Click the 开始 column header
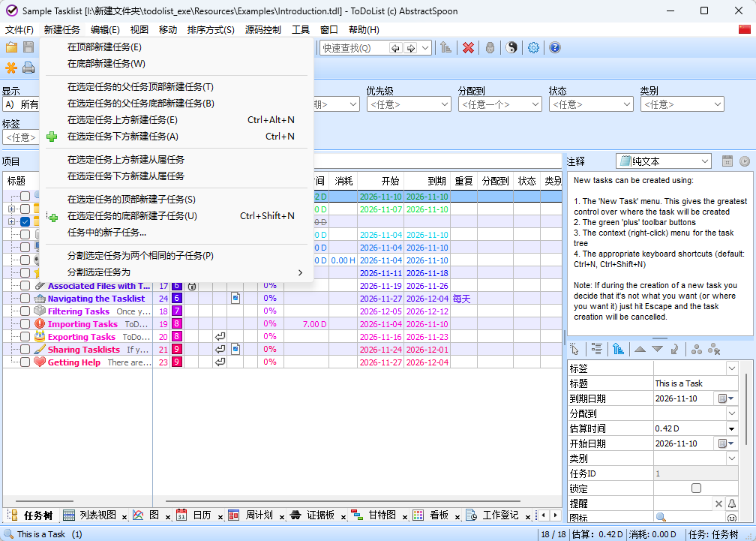The height and width of the screenshot is (541, 756). pyautogui.click(x=380, y=181)
